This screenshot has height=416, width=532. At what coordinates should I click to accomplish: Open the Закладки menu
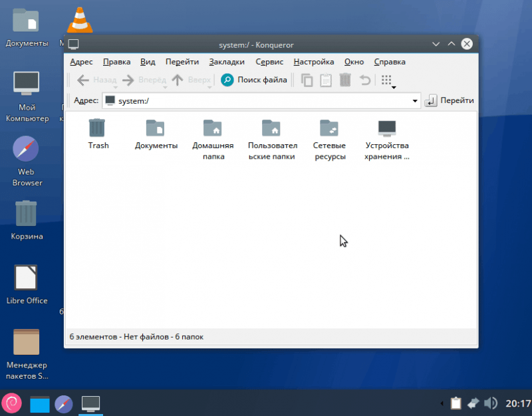point(227,62)
